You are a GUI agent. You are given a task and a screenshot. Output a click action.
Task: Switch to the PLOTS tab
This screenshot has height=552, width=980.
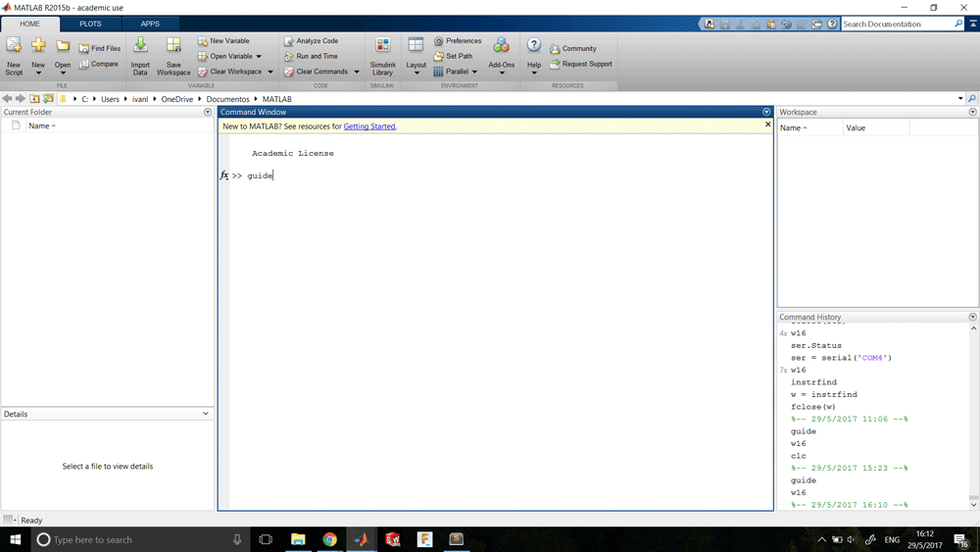point(90,24)
